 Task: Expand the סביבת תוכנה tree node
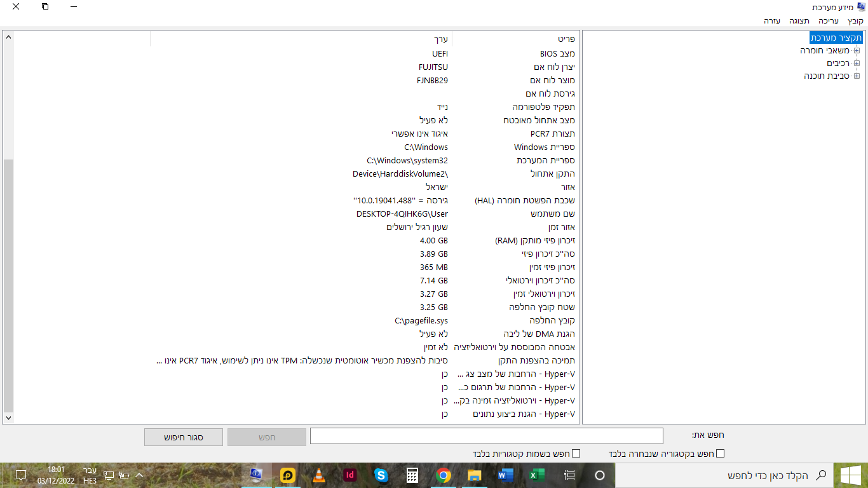pos(857,76)
